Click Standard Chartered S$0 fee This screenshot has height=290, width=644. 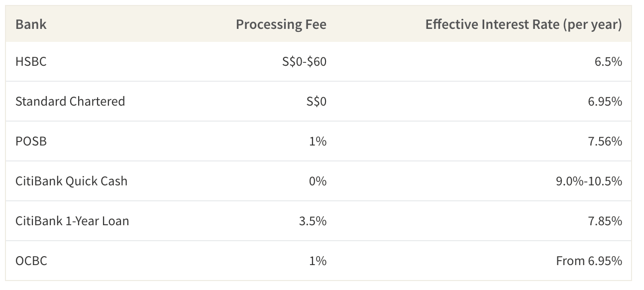[x=317, y=101]
